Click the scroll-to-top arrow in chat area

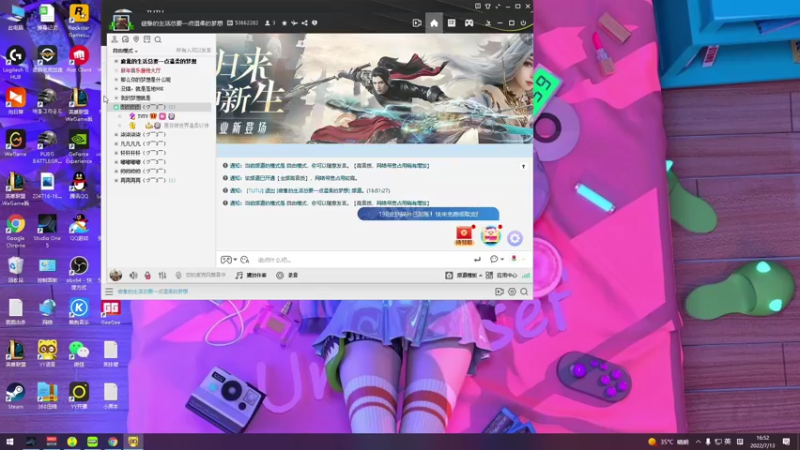[523, 166]
